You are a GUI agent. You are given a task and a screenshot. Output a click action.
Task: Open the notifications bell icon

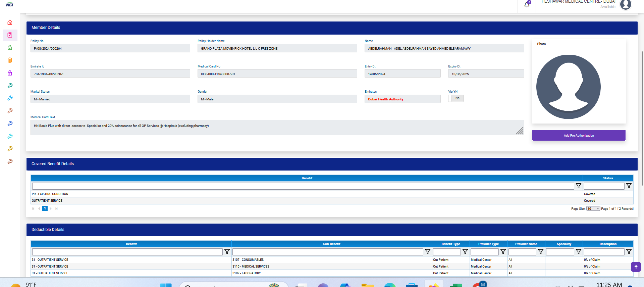(527, 5)
